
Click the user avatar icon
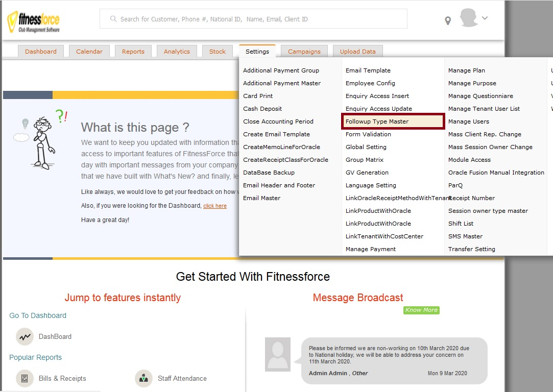469,18
